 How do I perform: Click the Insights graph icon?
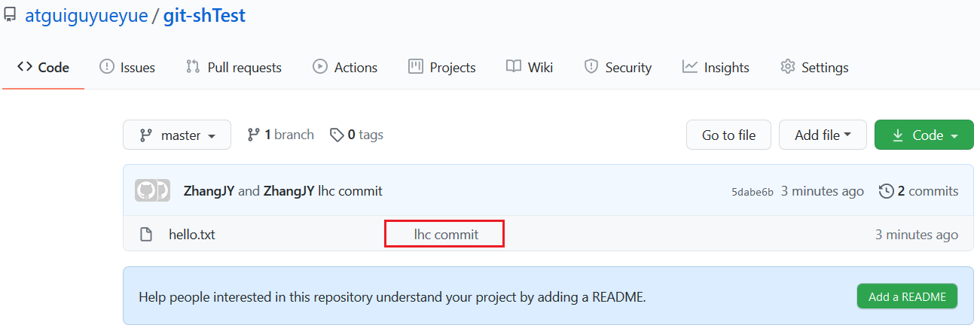(x=690, y=67)
